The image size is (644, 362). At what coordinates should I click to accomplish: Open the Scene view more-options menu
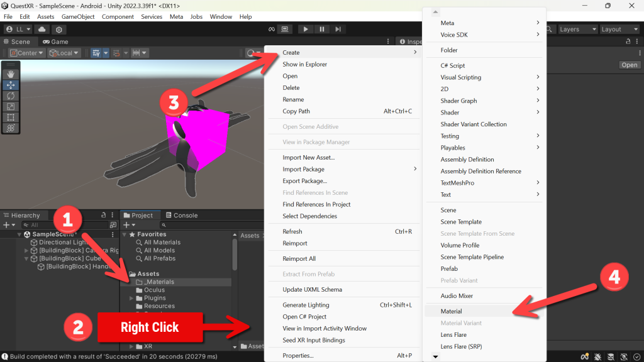click(388, 41)
